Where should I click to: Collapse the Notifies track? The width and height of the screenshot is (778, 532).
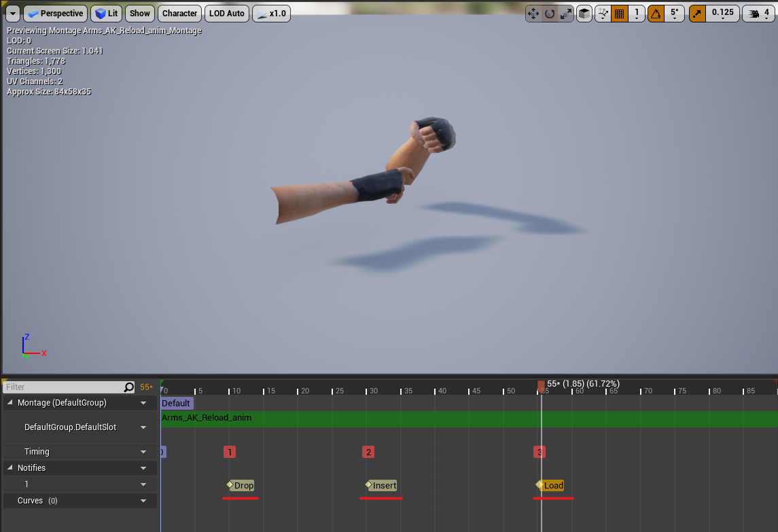(x=10, y=467)
